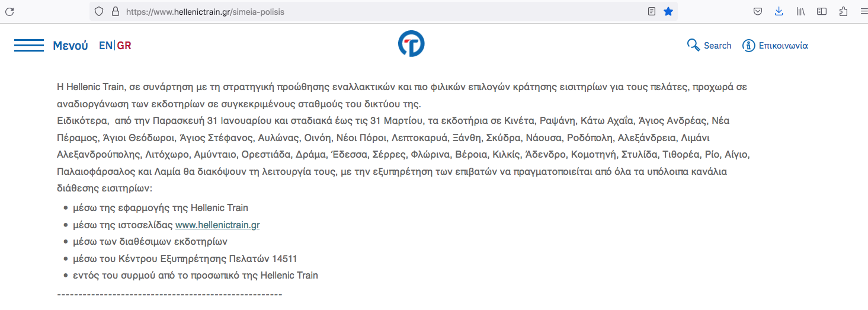Switch the site language to EN
Screen dimensions: 868x310
click(x=105, y=46)
